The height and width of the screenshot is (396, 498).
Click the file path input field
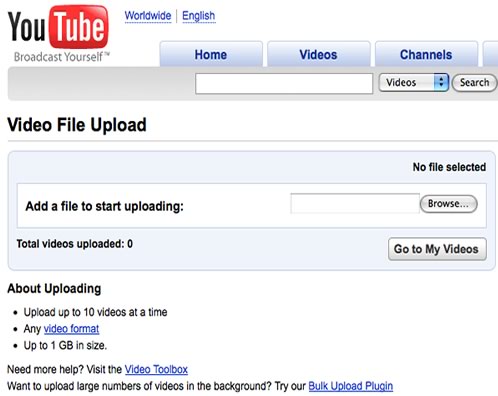(355, 203)
